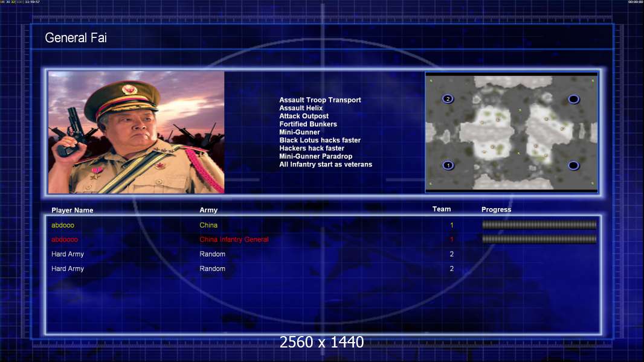The width and height of the screenshot is (644, 362).
Task: Click the Team column header
Action: click(442, 209)
